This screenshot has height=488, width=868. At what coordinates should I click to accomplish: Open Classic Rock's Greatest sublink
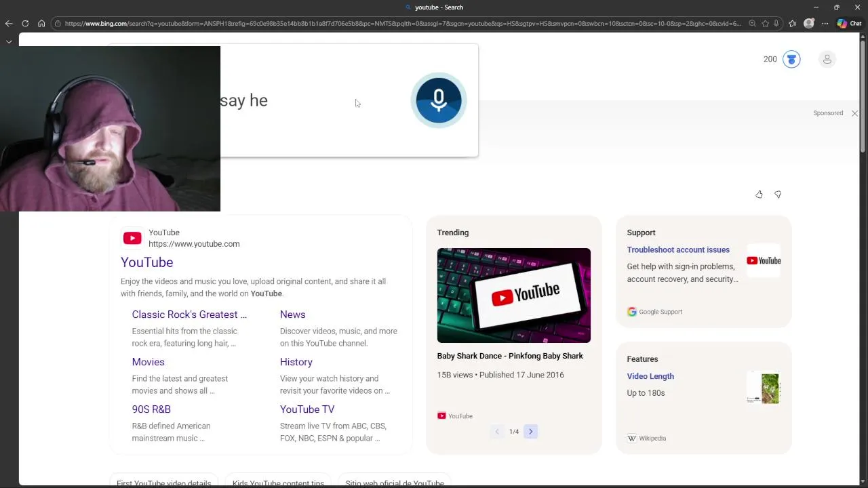pyautogui.click(x=189, y=314)
